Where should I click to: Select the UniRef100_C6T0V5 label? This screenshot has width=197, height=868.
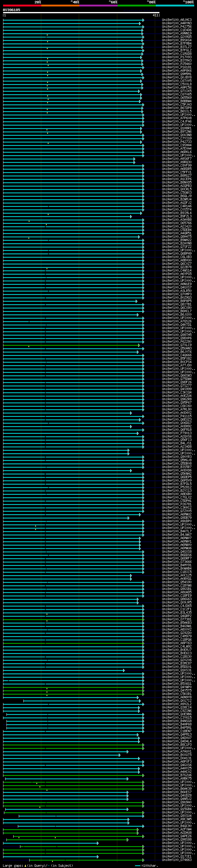tap(177, 81)
